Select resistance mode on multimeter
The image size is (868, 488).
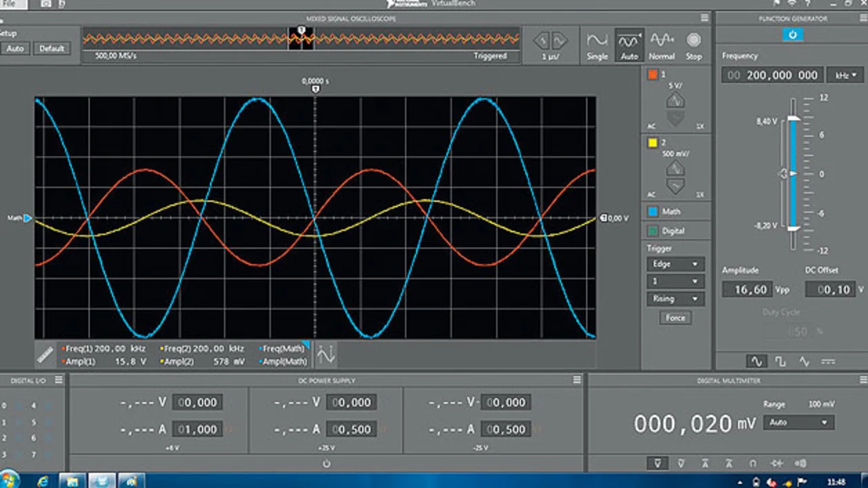tap(753, 463)
